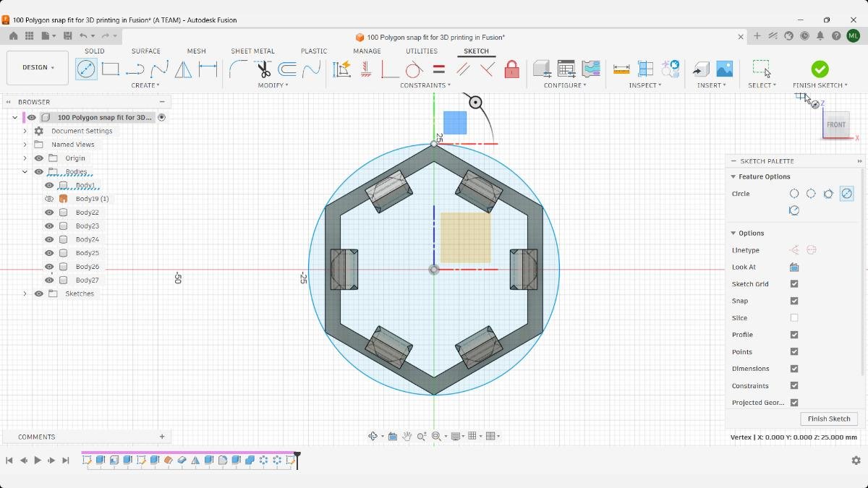The width and height of the screenshot is (868, 488).
Task: Click the timeline end marker handle
Action: pos(297,459)
